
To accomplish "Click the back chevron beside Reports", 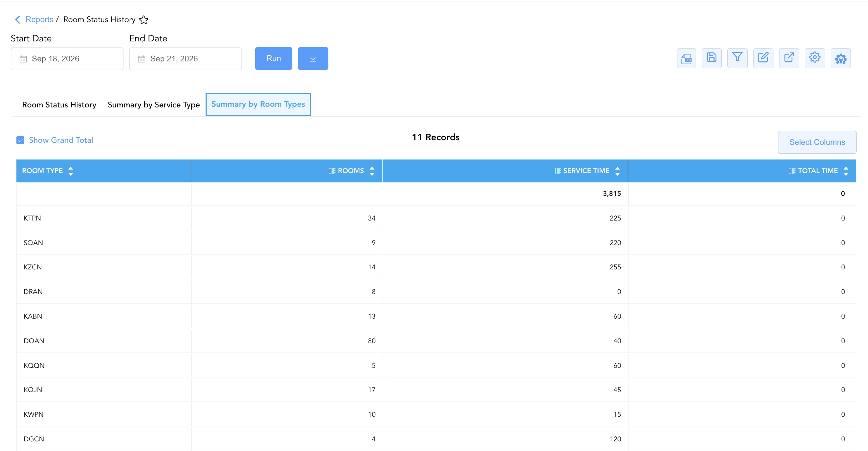I will click(17, 20).
